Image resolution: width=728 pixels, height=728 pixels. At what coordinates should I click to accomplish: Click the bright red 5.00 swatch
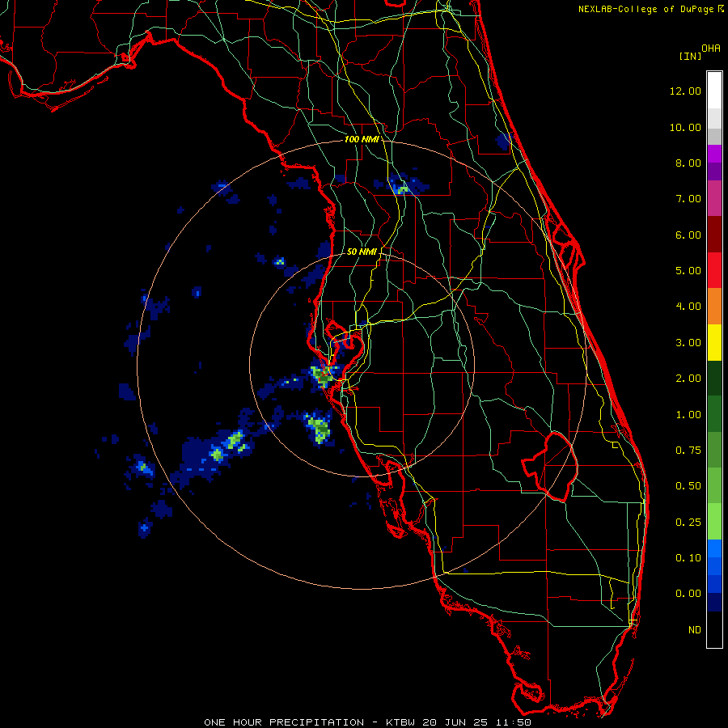[714, 270]
